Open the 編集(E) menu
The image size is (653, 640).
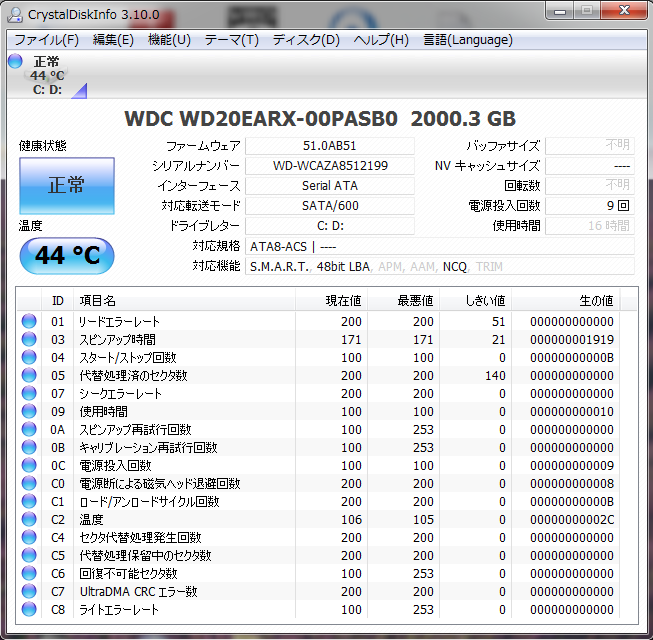113,40
